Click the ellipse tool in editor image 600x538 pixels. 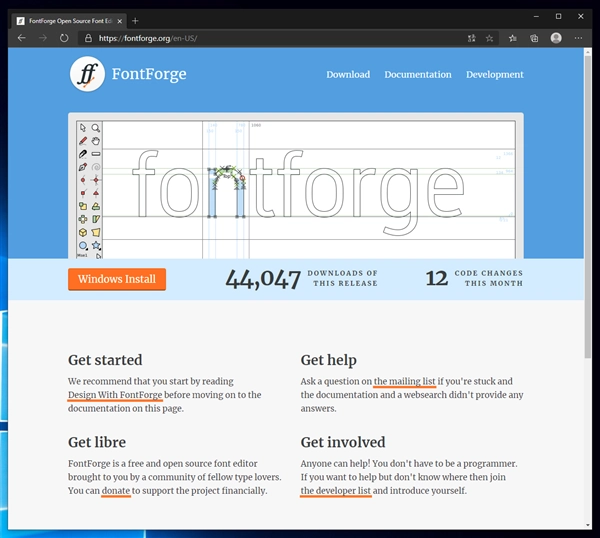click(x=83, y=245)
